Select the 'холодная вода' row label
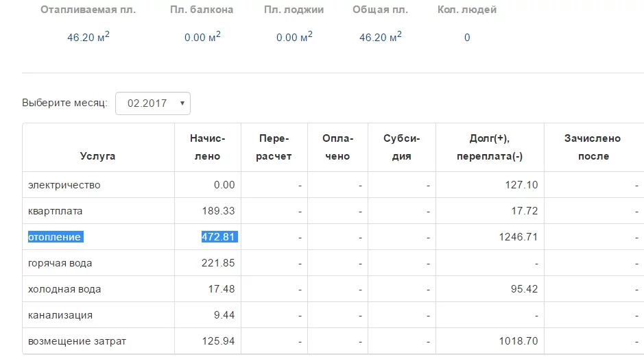 [x=64, y=289]
